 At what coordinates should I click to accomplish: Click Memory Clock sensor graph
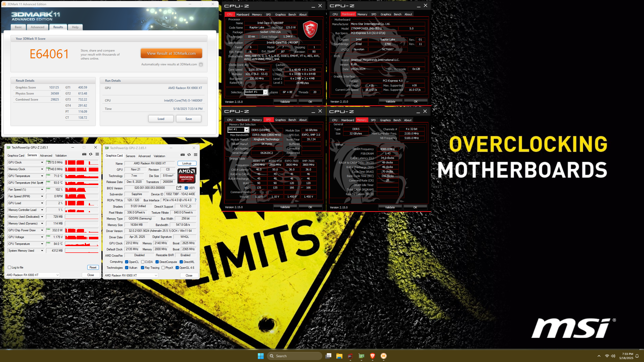pyautogui.click(x=82, y=169)
